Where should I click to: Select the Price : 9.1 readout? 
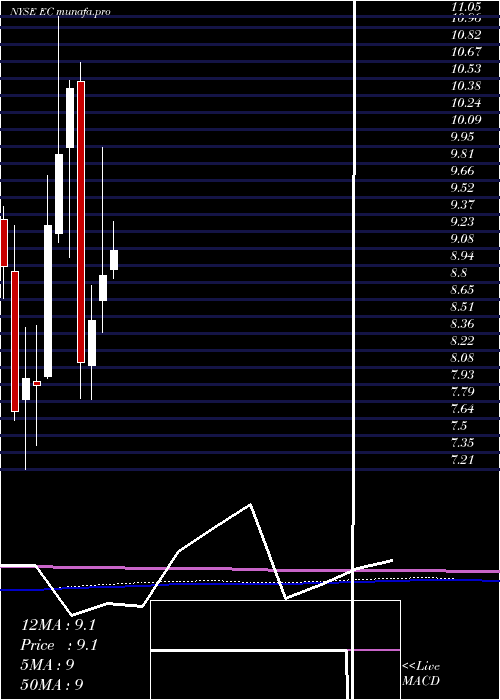click(59, 645)
